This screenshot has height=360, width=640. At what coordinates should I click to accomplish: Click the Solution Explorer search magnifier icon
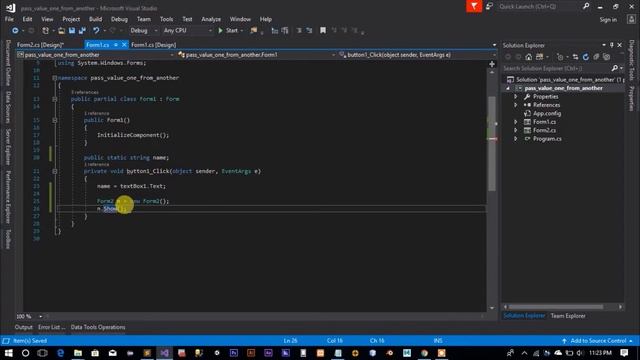point(615,68)
